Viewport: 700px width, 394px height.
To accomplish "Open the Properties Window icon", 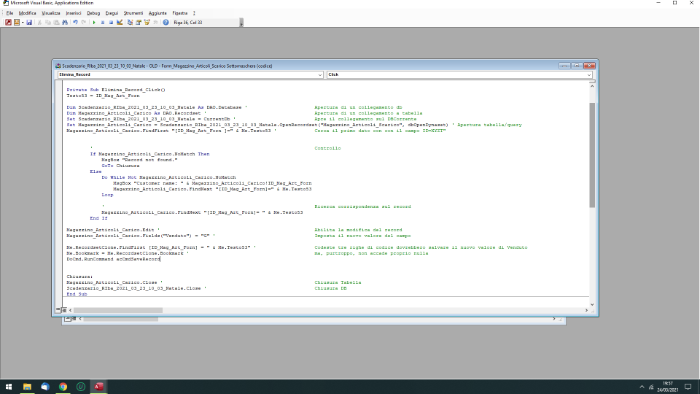I will (138, 22).
